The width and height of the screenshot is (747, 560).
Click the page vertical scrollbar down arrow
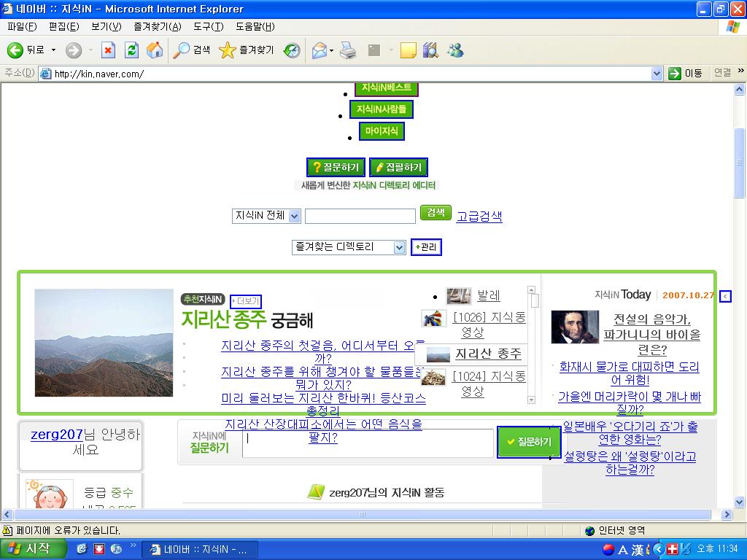(x=740, y=502)
